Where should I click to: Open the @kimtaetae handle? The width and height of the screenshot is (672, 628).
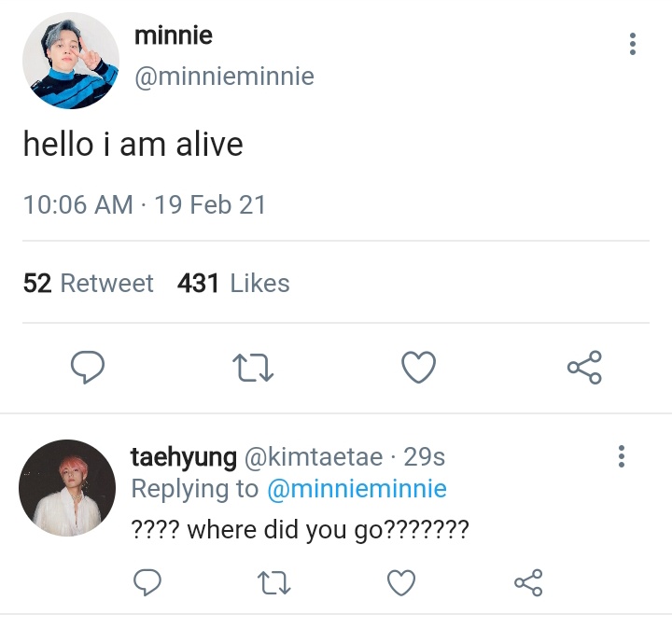pyautogui.click(x=314, y=456)
